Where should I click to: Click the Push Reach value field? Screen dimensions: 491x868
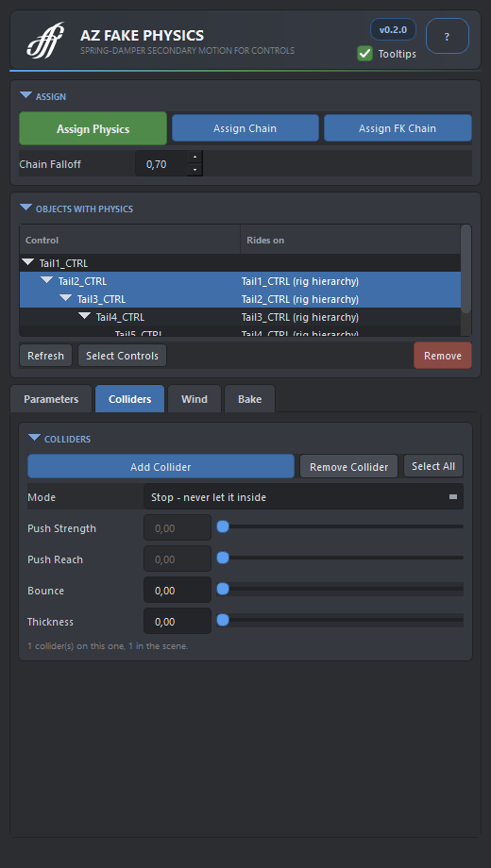tap(178, 559)
